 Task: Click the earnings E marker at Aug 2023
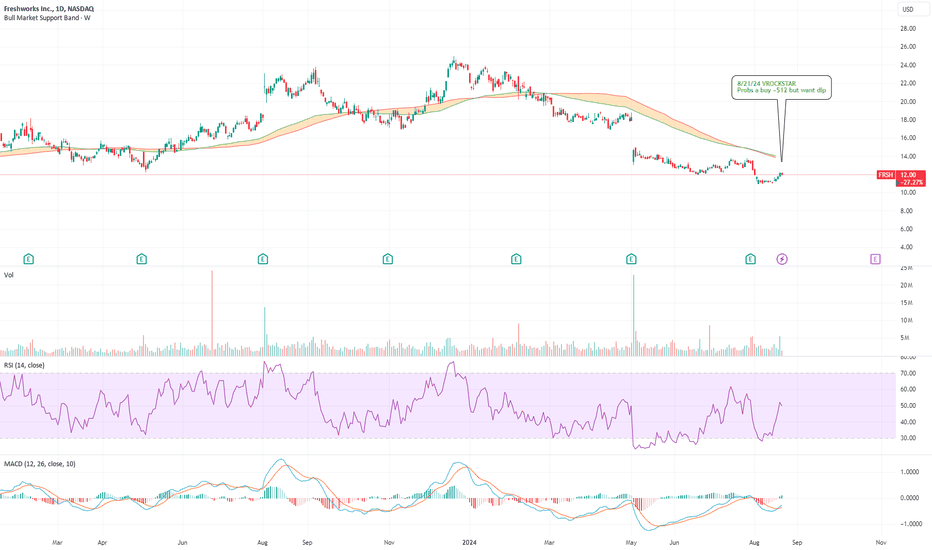(x=263, y=259)
